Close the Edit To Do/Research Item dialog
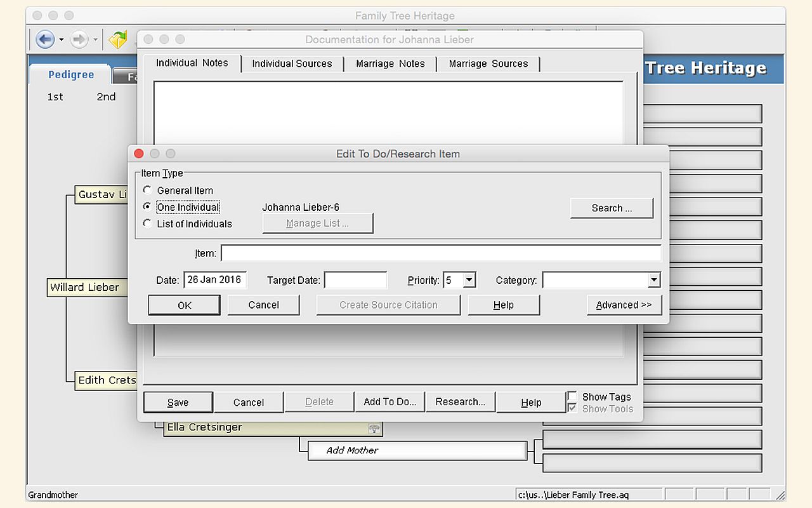The width and height of the screenshot is (812, 508). (139, 154)
